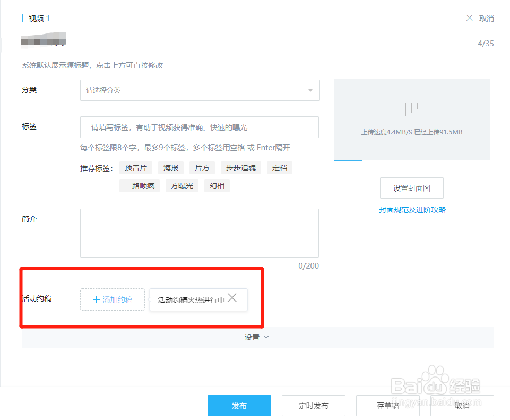Image resolution: width=510 pixels, height=420 pixels.
Task: Add recommended tag 定档
Action: pyautogui.click(x=279, y=168)
